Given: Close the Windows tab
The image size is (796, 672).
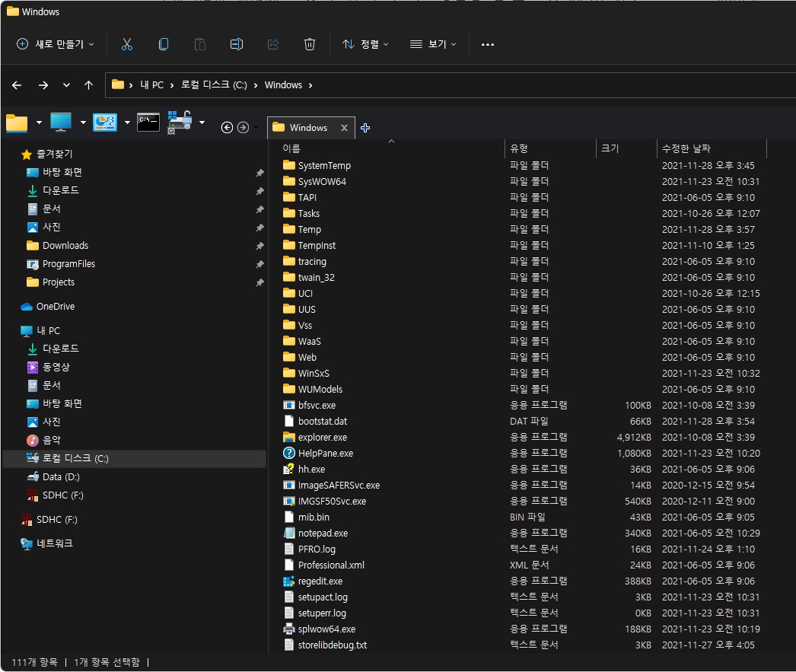Looking at the screenshot, I should pos(344,128).
